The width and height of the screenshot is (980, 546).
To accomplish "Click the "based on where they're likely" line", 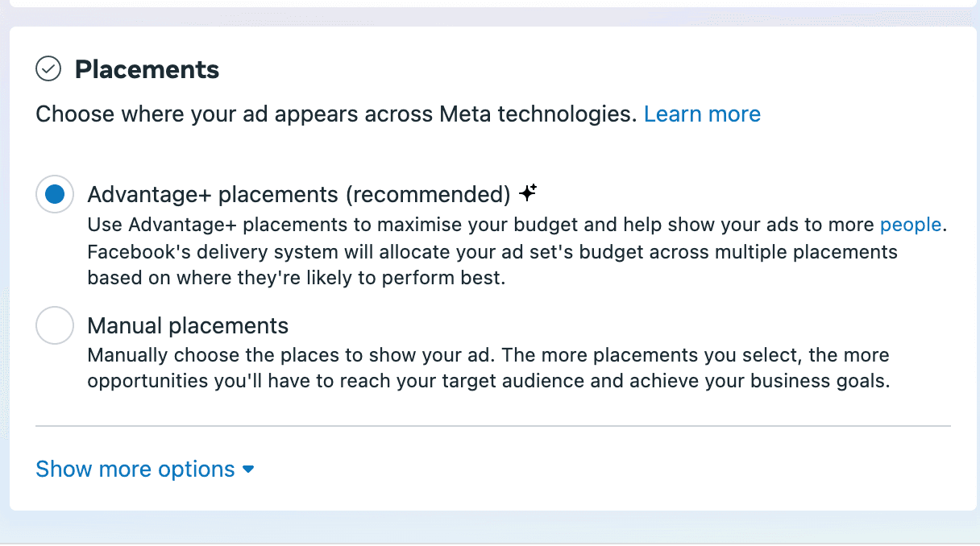I will [x=295, y=279].
